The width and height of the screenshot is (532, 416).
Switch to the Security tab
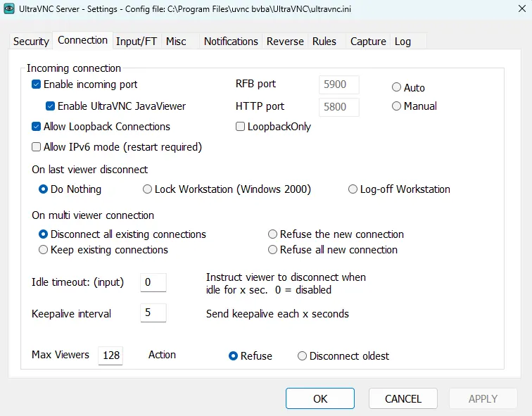coord(31,41)
